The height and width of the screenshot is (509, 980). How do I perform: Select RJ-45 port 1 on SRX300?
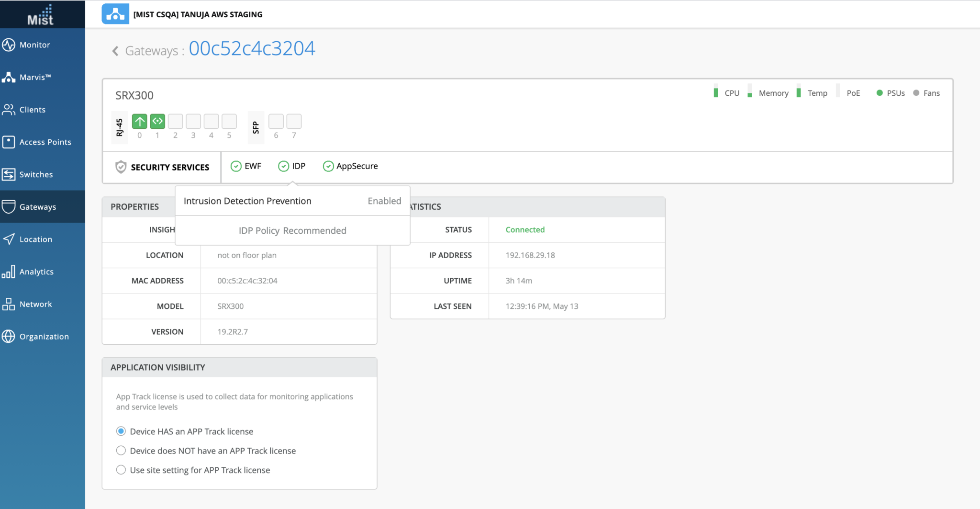click(157, 121)
